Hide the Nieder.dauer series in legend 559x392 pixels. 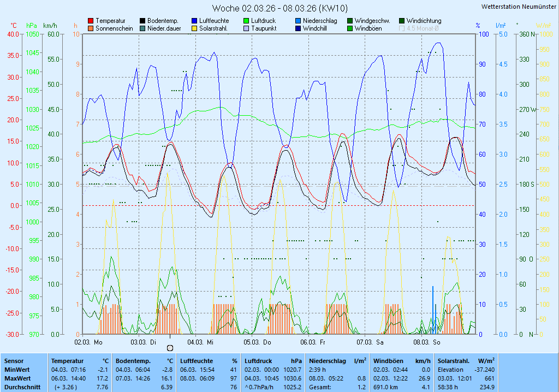[142, 28]
